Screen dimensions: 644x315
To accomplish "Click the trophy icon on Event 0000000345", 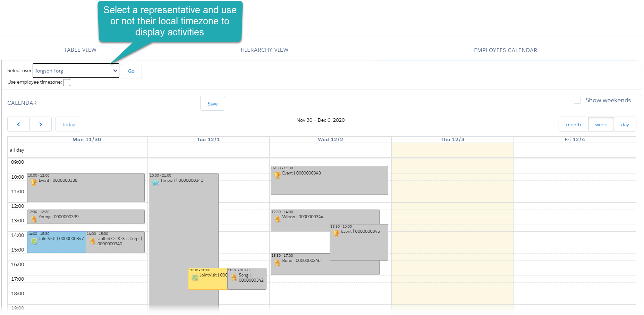I will [x=336, y=233].
